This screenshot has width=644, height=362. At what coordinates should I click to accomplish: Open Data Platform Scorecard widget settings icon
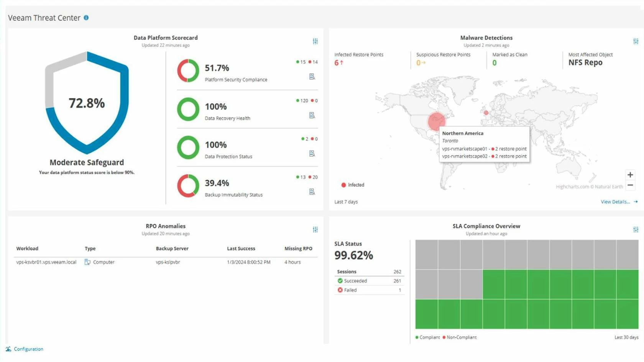315,41
